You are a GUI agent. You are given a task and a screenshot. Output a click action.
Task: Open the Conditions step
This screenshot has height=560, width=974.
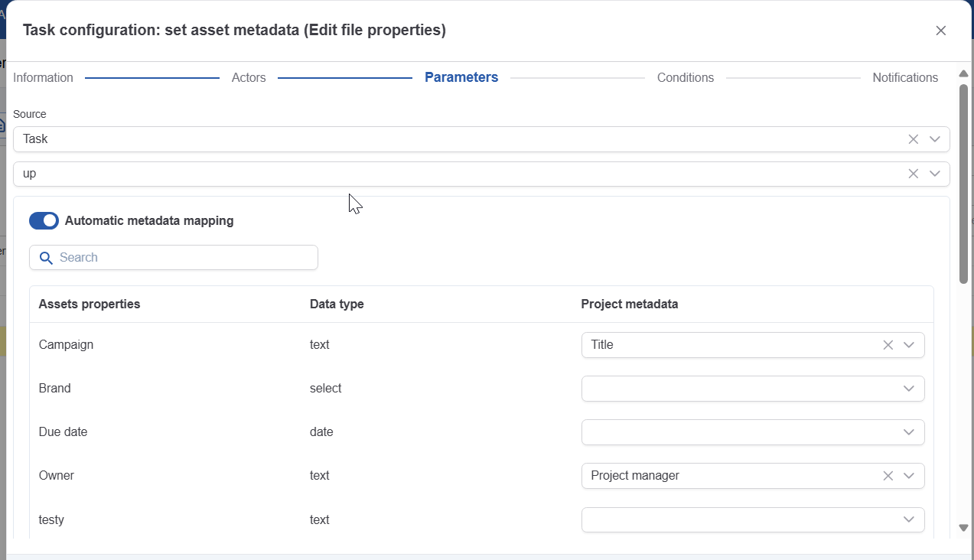coord(685,78)
